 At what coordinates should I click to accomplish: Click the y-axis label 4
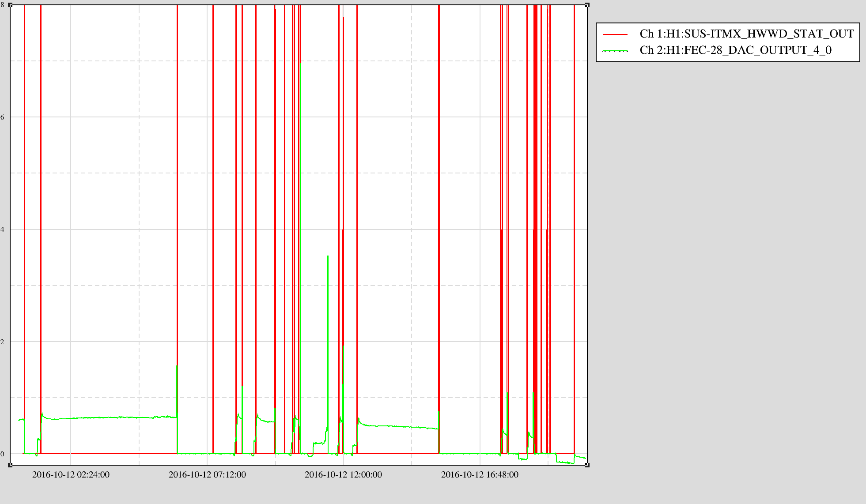pyautogui.click(x=2, y=229)
